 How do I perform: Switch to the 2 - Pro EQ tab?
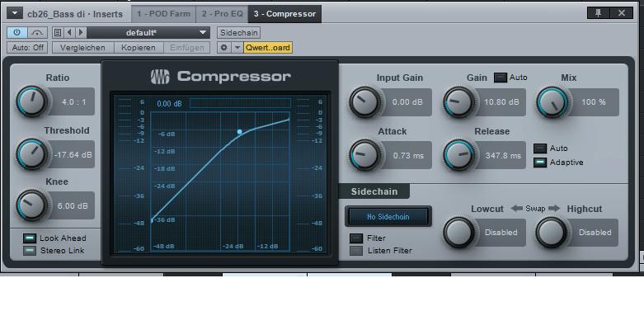(x=222, y=14)
